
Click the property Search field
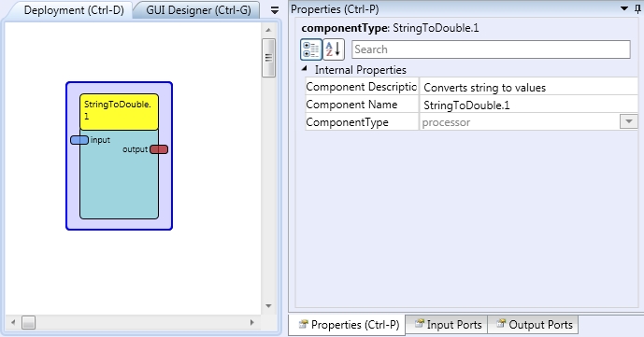(491, 49)
